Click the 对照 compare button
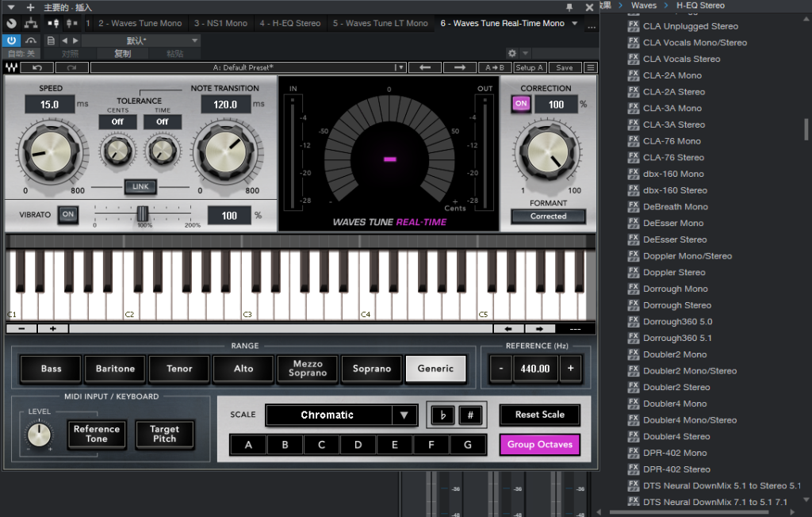Screen dimensions: 812x517 [70, 53]
